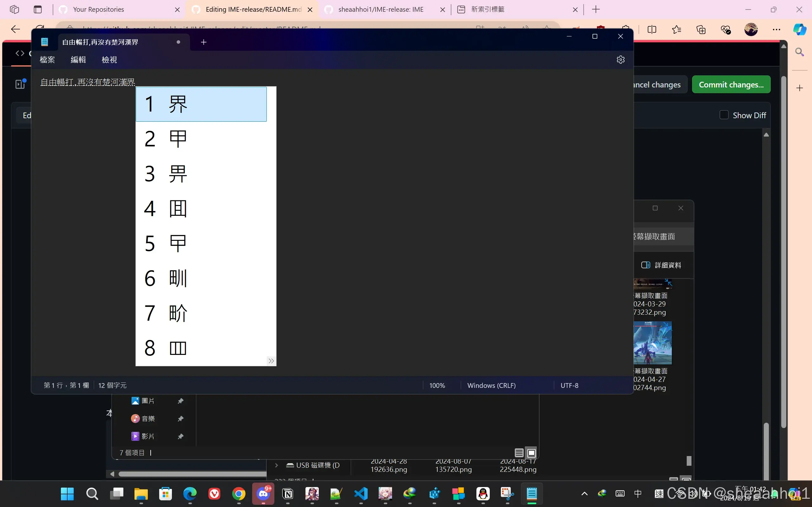Screen dimensions: 812x507
Task: Expand USB 磁碟機 tree item
Action: point(277,465)
